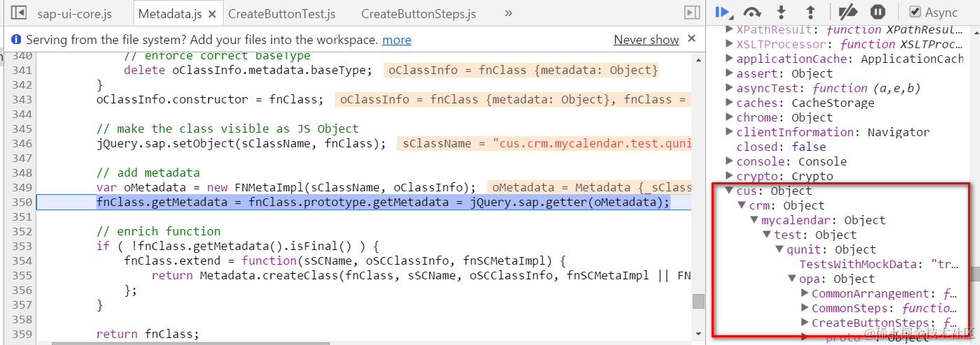Expand the console object entry

tap(729, 161)
